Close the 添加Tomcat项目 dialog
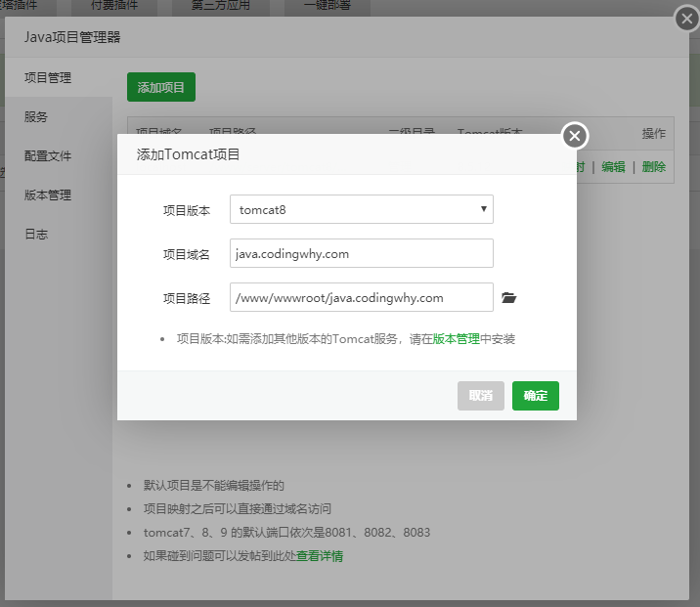The width and height of the screenshot is (700, 607). [x=575, y=136]
